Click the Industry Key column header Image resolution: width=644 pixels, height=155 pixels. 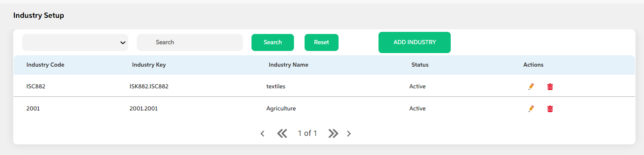[149, 65]
